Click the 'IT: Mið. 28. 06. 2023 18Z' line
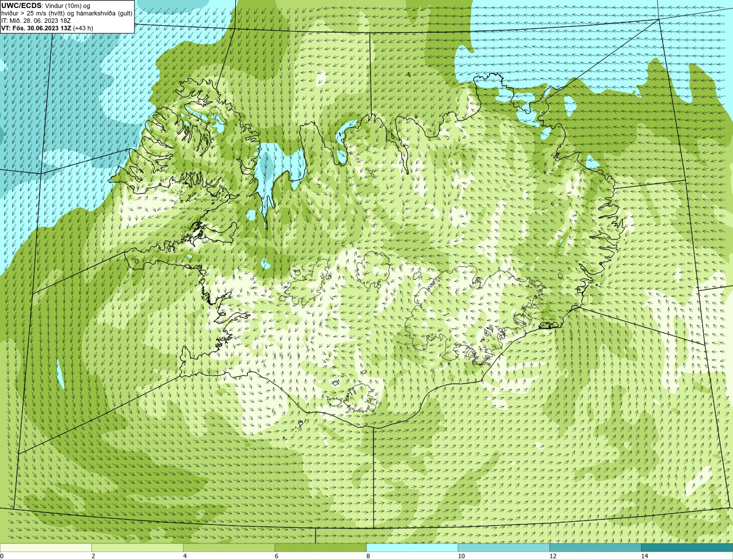733x560 pixels. [x=36, y=21]
